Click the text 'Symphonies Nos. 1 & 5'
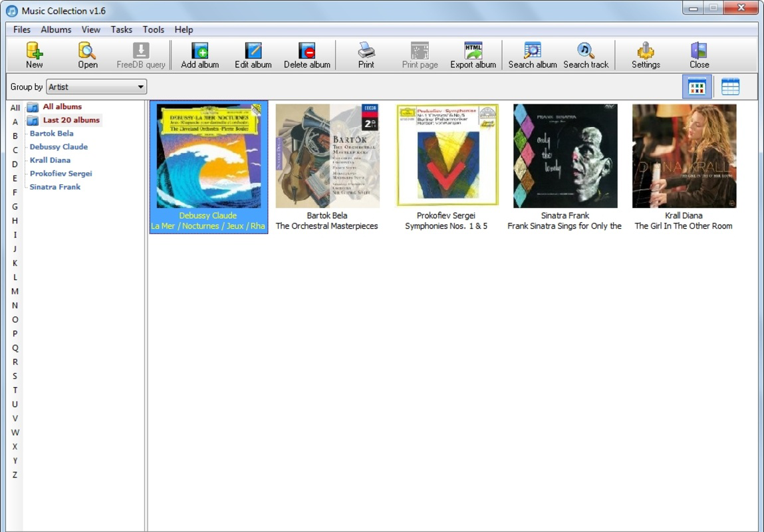 click(x=446, y=226)
